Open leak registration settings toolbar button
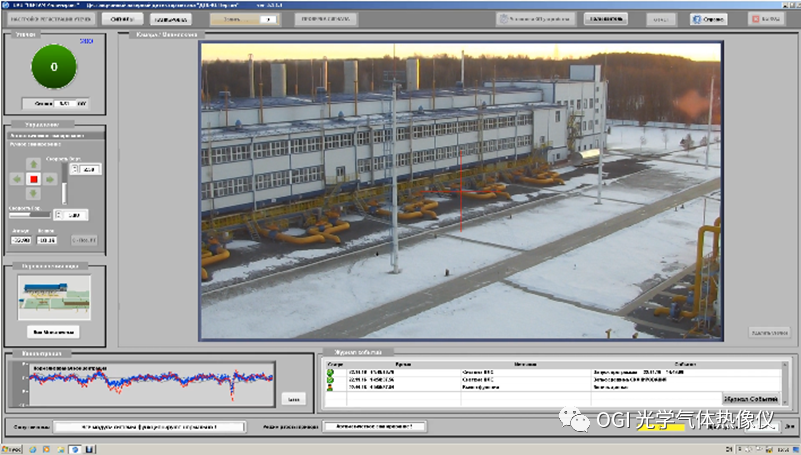801x455 pixels. [51, 19]
